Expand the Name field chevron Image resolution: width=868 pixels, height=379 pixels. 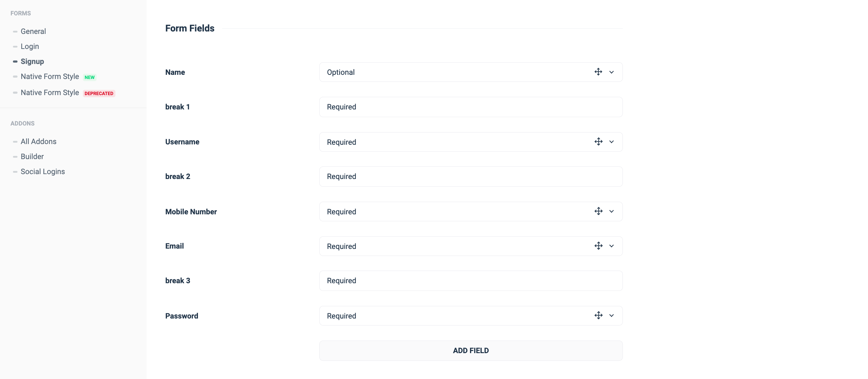[612, 72]
